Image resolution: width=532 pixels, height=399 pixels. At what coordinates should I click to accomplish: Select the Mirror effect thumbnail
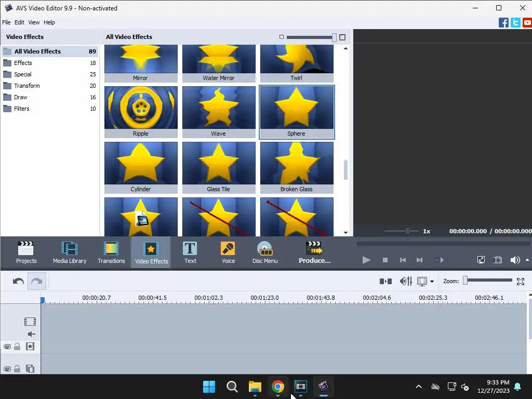click(x=141, y=63)
